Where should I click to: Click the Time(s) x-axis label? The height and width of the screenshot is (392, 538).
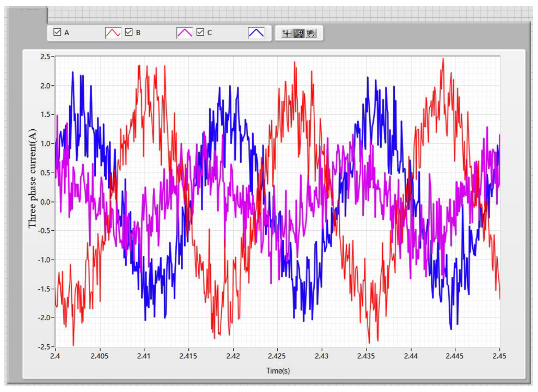(278, 370)
